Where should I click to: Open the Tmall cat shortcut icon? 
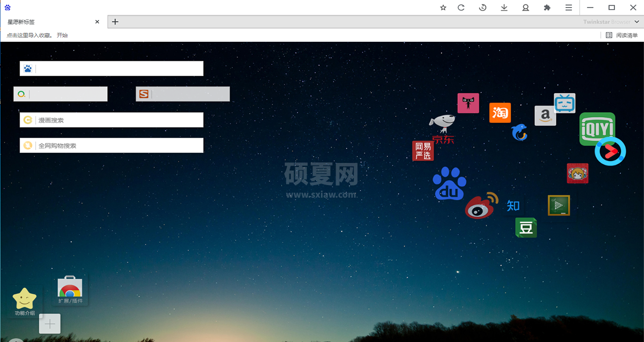click(468, 103)
